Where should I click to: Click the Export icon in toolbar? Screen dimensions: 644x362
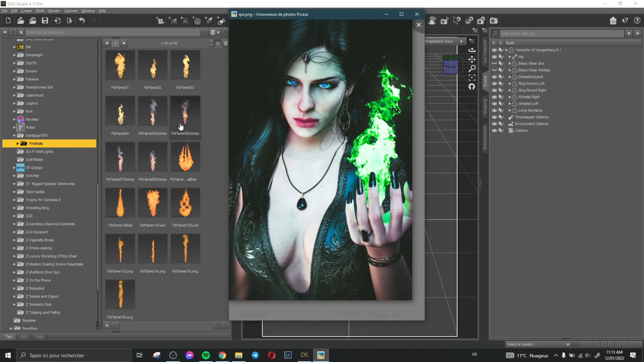point(69,20)
